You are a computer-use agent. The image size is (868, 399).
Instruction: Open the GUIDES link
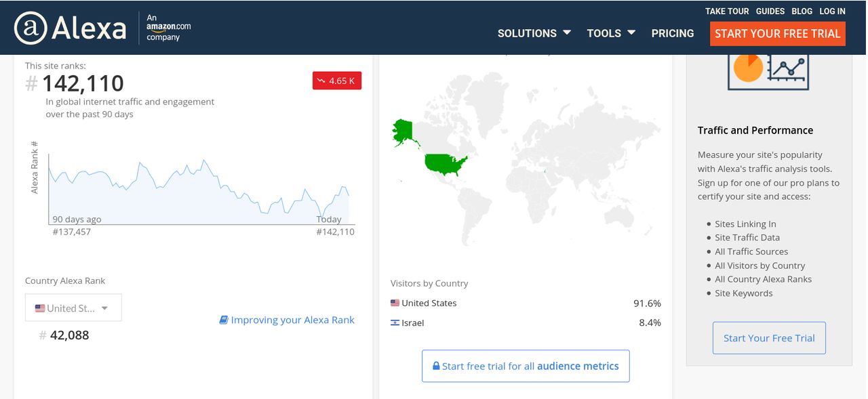tap(770, 11)
